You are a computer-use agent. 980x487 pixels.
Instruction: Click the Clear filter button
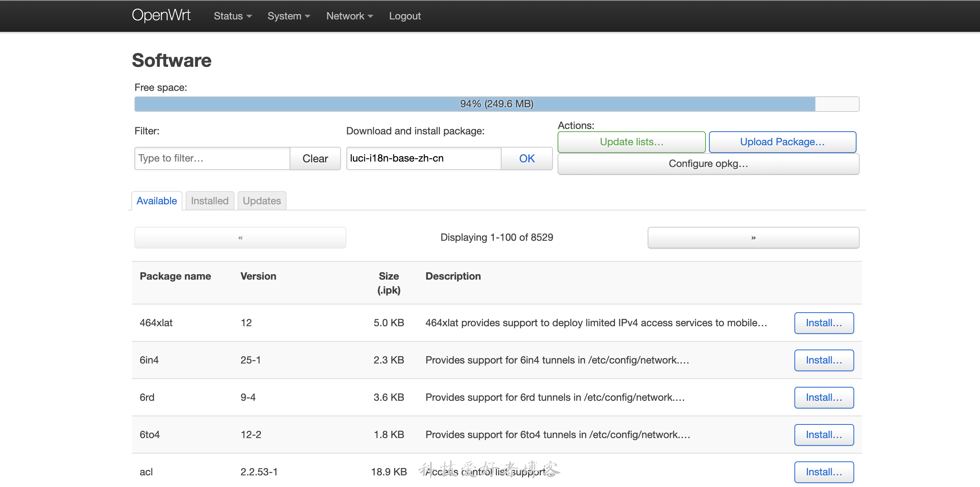coord(315,158)
